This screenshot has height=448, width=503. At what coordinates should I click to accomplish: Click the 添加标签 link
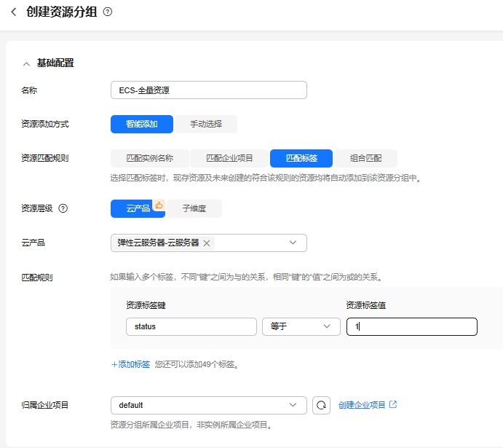pos(130,364)
